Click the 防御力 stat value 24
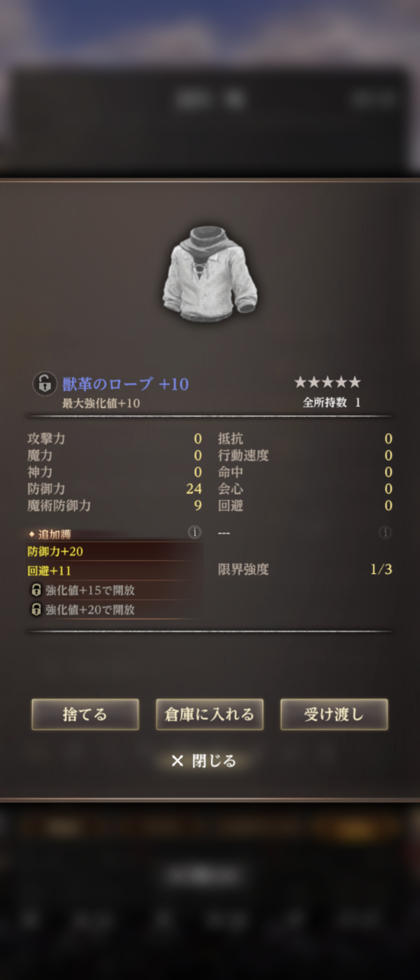Screen dimensions: 420x980 click(x=194, y=489)
